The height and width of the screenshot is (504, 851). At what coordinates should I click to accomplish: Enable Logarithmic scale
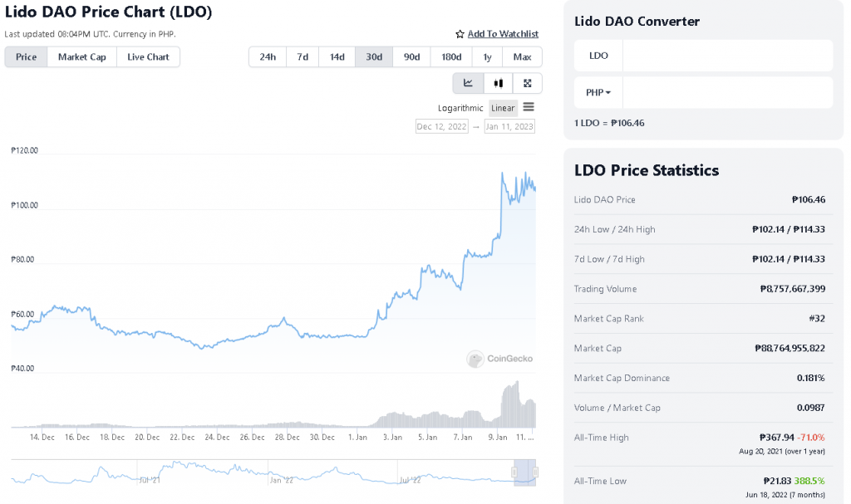[x=460, y=108]
